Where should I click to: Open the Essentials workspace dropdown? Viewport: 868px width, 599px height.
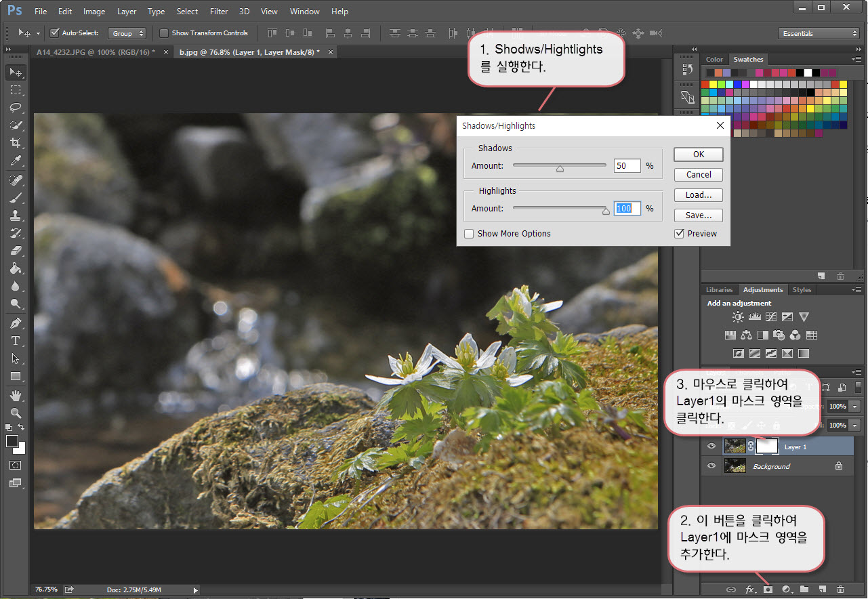coord(819,33)
